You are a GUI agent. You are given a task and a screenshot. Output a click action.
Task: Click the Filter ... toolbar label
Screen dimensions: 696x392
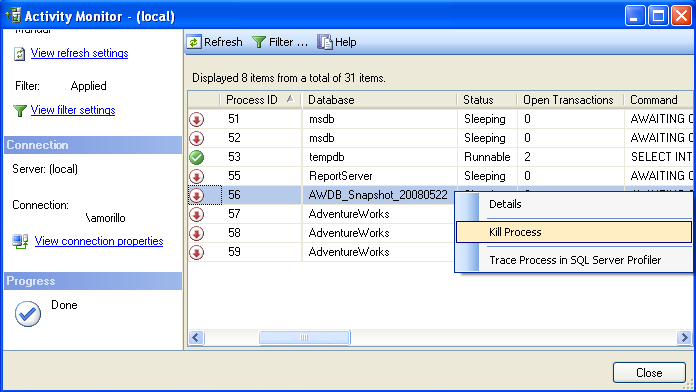click(x=288, y=42)
